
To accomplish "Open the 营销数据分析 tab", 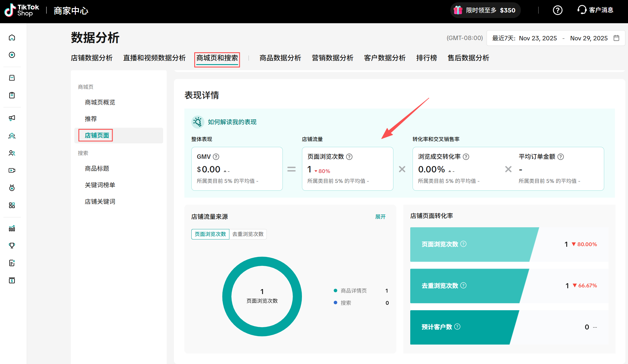I will [333, 58].
